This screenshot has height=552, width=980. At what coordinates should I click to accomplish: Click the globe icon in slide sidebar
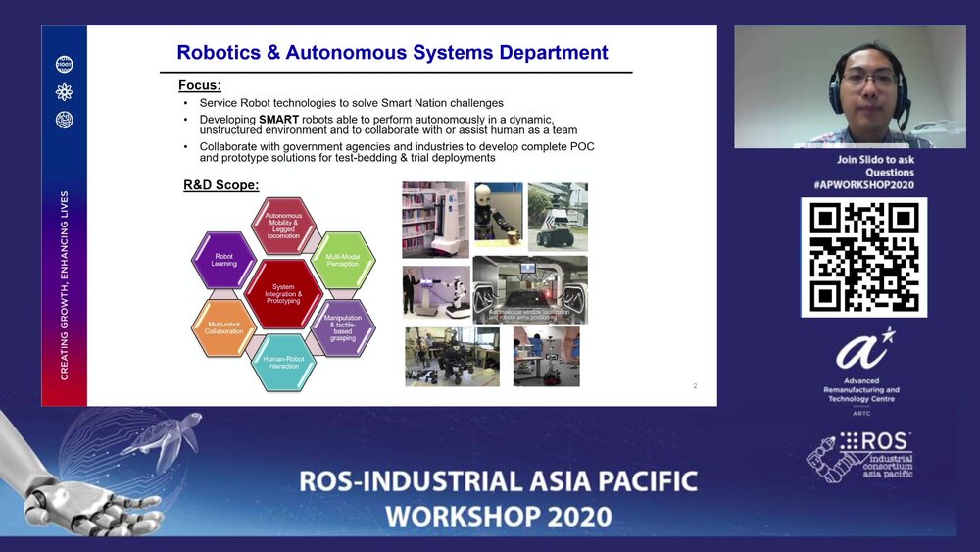click(64, 120)
